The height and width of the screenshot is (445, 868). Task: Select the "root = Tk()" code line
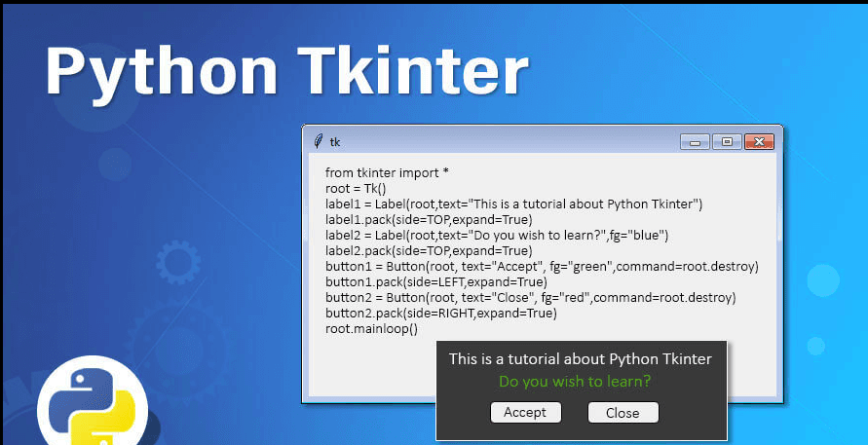(x=356, y=188)
